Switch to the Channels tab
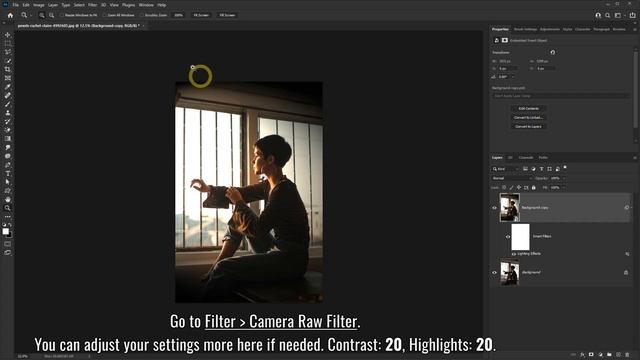The width and height of the screenshot is (640, 360). point(526,158)
